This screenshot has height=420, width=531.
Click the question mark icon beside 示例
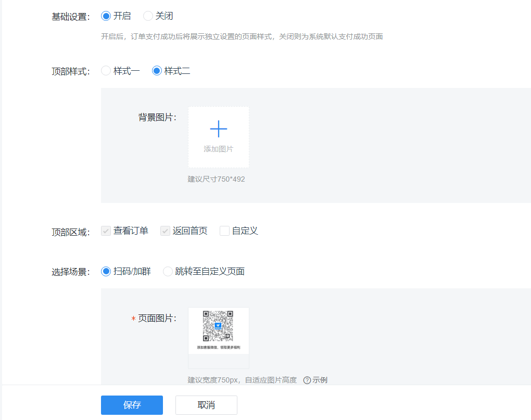click(x=307, y=380)
